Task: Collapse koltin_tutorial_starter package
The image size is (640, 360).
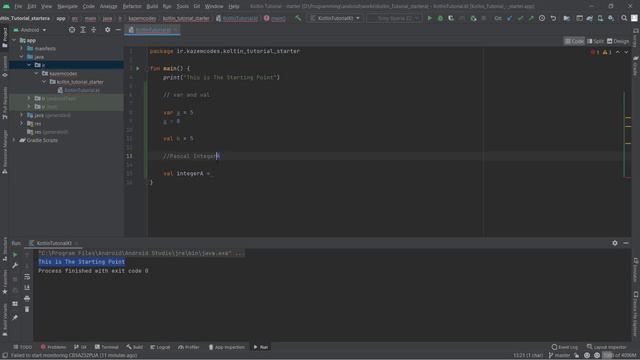Action: [x=44, y=82]
